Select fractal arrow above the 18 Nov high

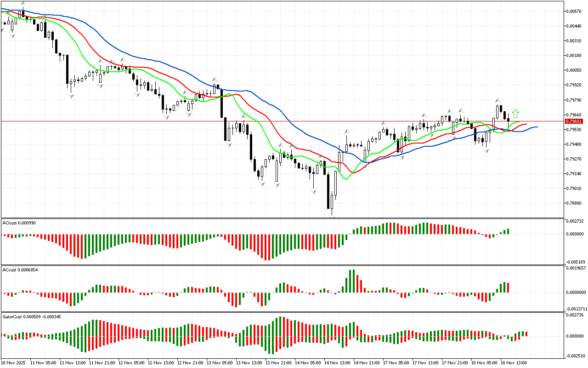[497, 100]
